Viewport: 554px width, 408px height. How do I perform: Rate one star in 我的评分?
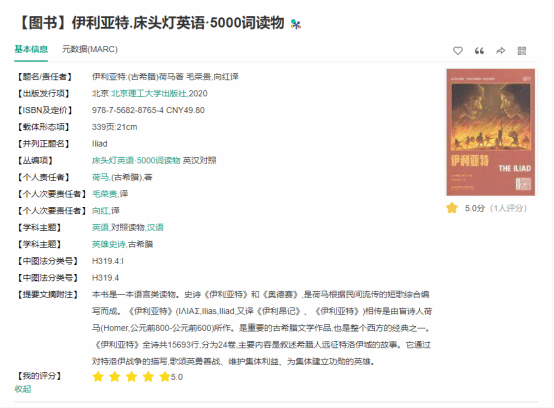(98, 377)
